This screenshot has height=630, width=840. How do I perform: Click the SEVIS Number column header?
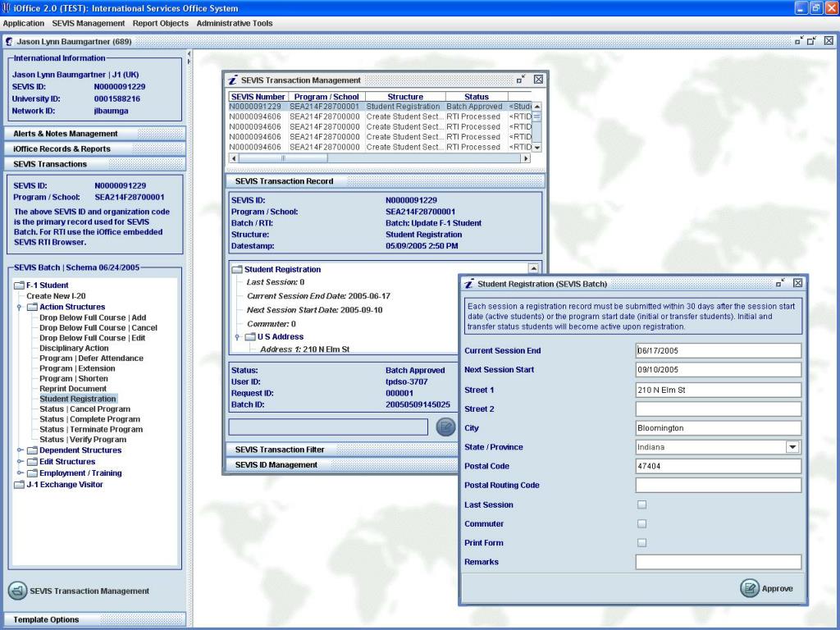[258, 97]
